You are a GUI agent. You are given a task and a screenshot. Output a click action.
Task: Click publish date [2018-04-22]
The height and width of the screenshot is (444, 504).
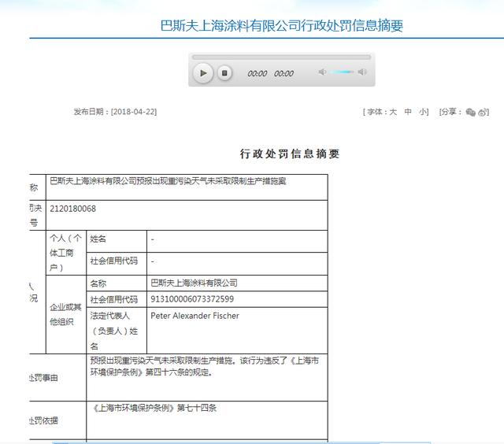coord(134,112)
